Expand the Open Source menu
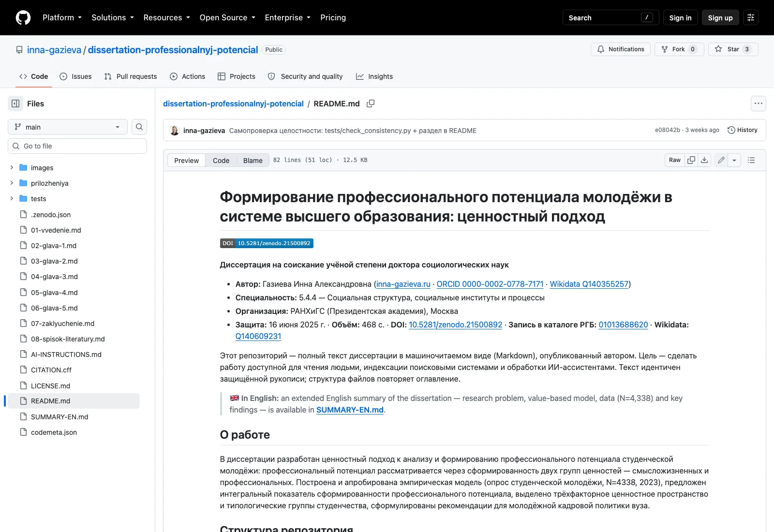This screenshot has width=774, height=532. pos(227,17)
